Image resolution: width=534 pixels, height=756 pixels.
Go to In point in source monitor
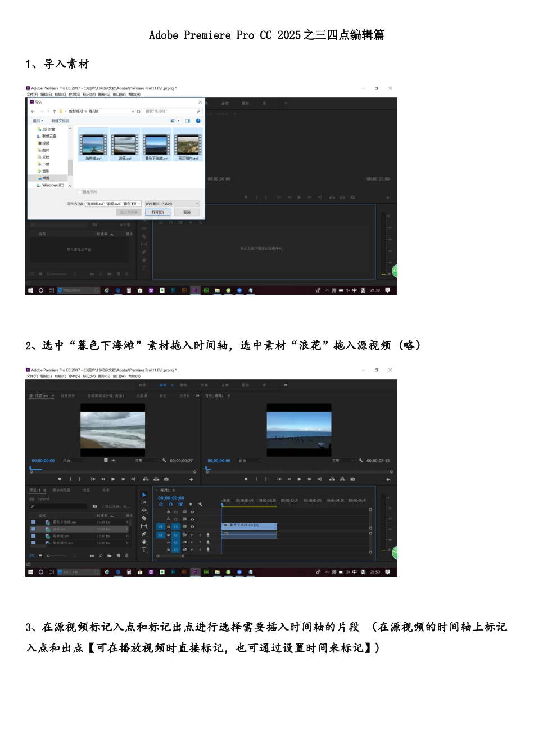click(93, 479)
